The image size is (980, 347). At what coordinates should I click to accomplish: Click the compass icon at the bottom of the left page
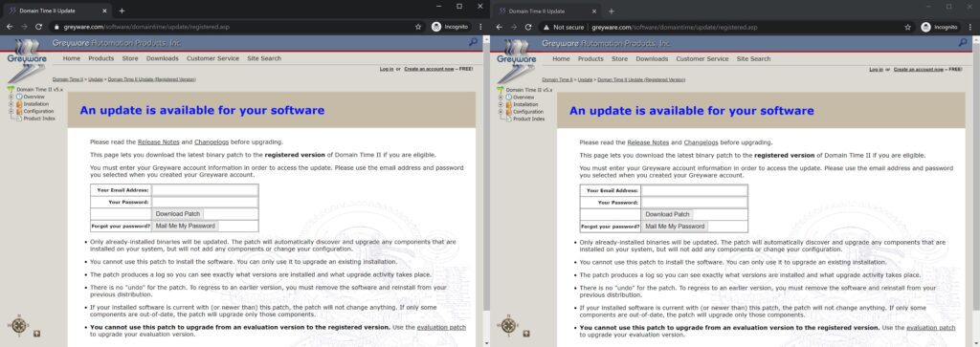tap(18, 325)
